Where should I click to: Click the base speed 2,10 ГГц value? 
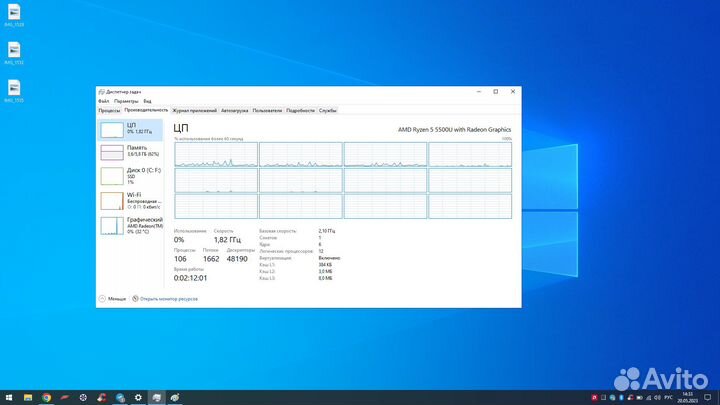tap(326, 231)
